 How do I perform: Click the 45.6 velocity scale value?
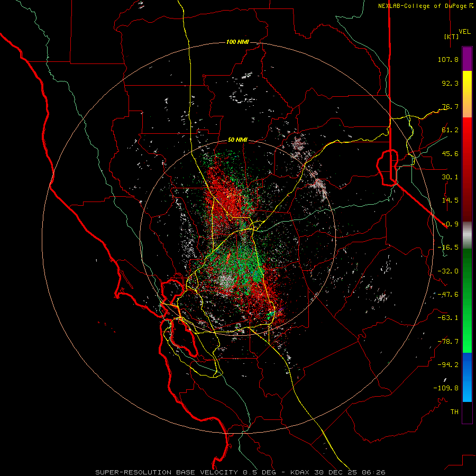(x=450, y=153)
